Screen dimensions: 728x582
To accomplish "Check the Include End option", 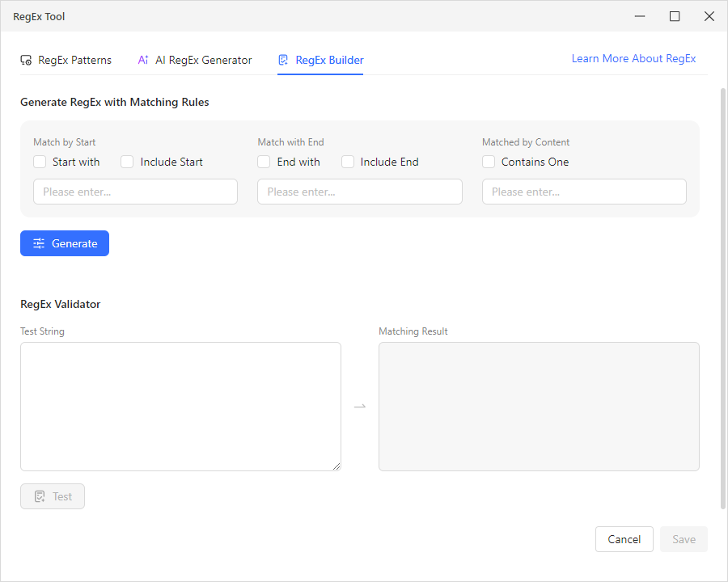I will coord(348,162).
